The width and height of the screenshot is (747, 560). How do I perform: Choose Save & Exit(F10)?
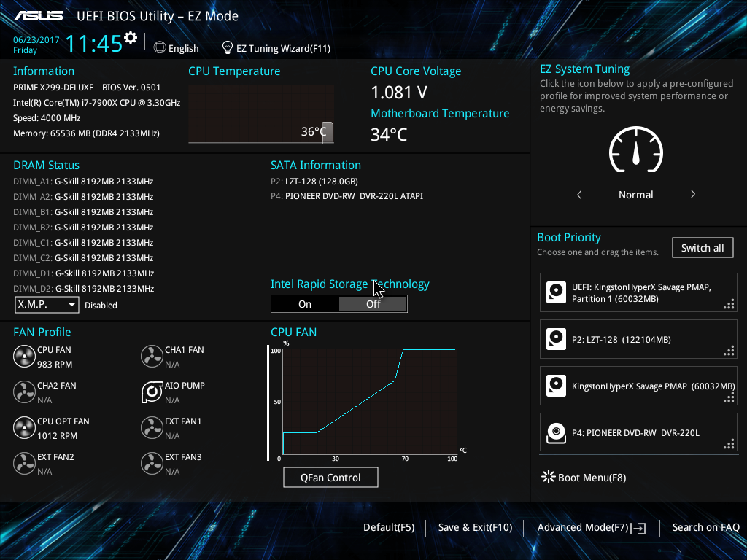click(475, 527)
